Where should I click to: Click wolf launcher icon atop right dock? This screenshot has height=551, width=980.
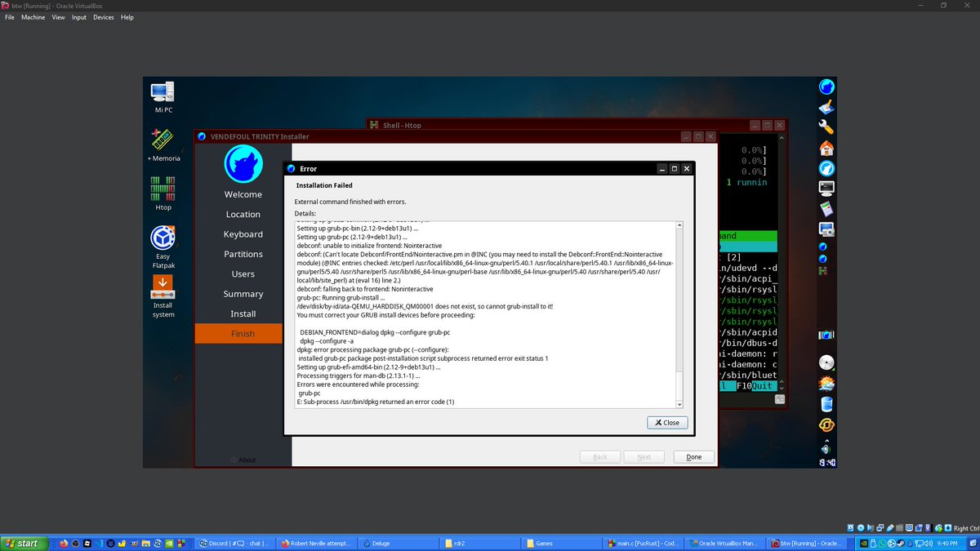tap(826, 87)
